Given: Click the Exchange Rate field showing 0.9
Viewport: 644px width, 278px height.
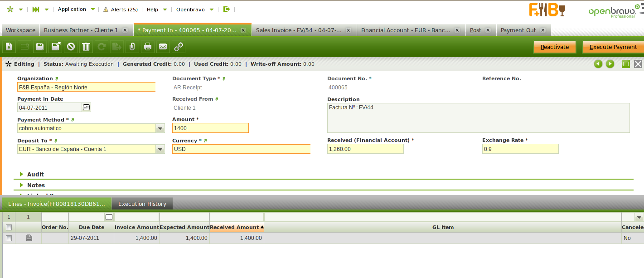Looking at the screenshot, I should pyautogui.click(x=520, y=149).
